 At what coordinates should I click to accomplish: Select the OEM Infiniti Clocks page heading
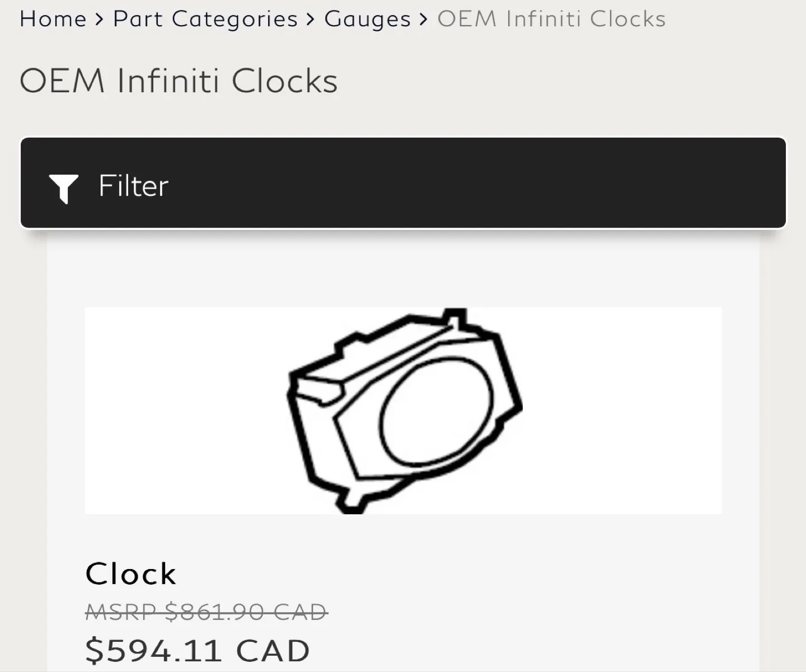click(179, 81)
